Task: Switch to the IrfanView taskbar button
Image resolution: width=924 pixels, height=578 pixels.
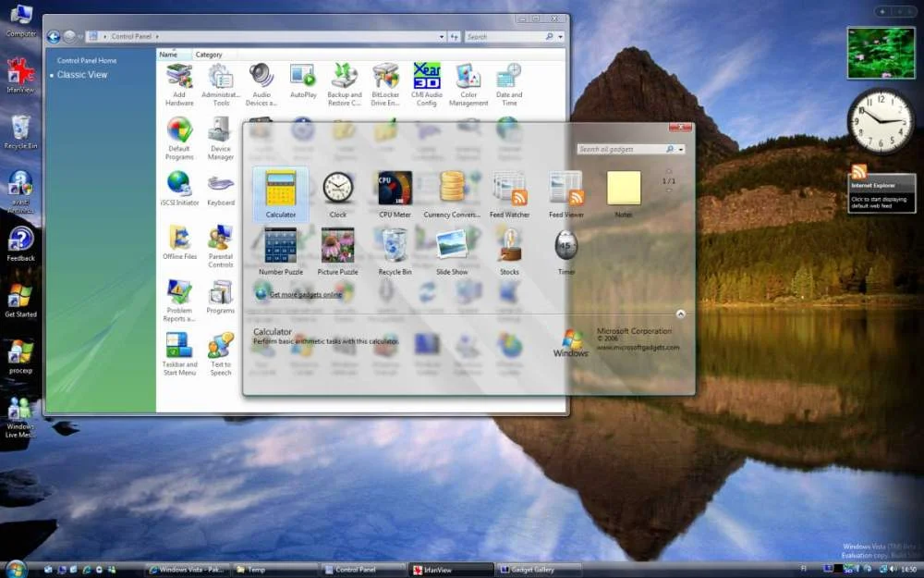Action: 451,570
